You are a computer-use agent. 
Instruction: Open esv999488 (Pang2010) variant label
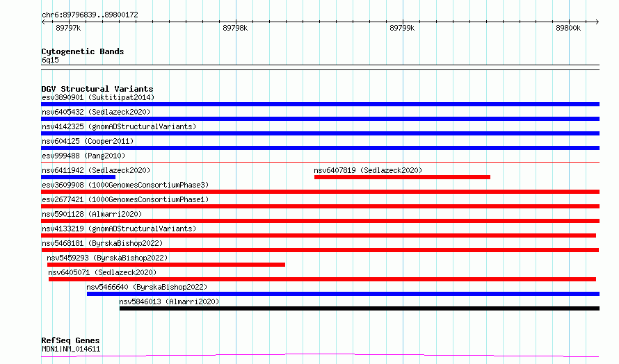coord(83,156)
